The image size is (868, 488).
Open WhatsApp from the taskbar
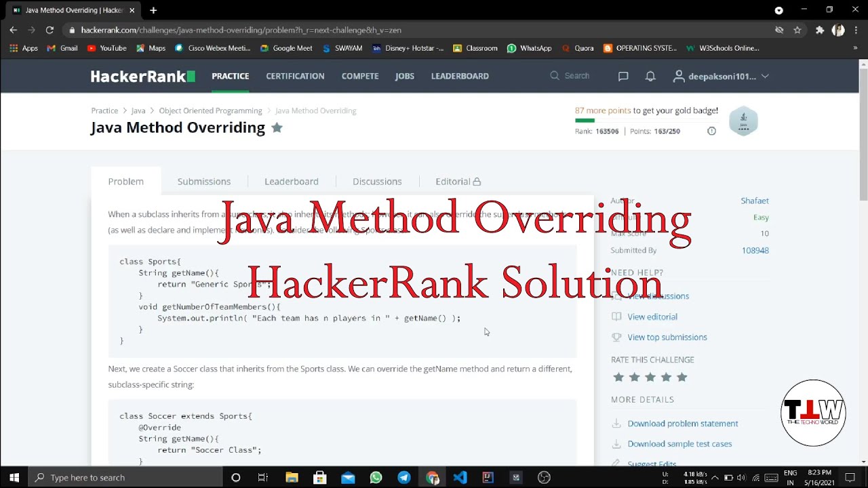(376, 477)
